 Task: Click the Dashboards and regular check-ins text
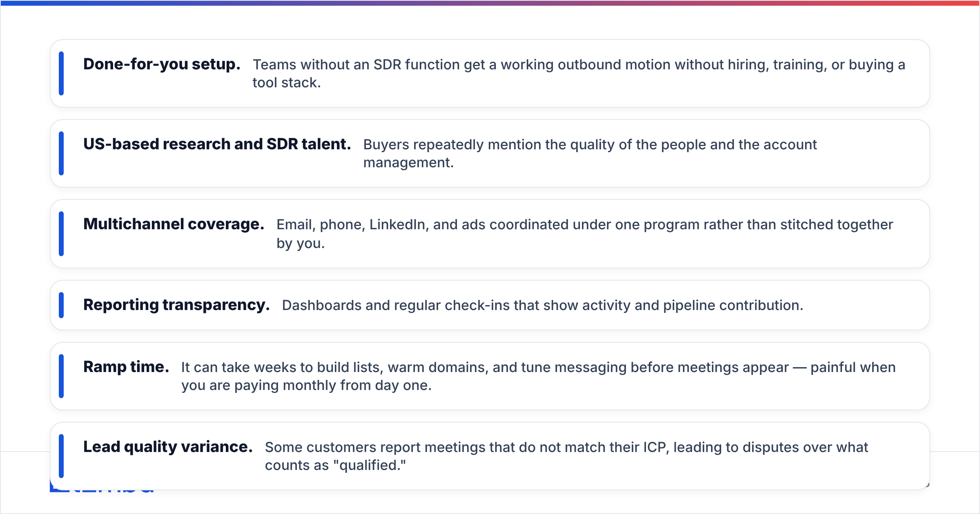pyautogui.click(x=543, y=305)
